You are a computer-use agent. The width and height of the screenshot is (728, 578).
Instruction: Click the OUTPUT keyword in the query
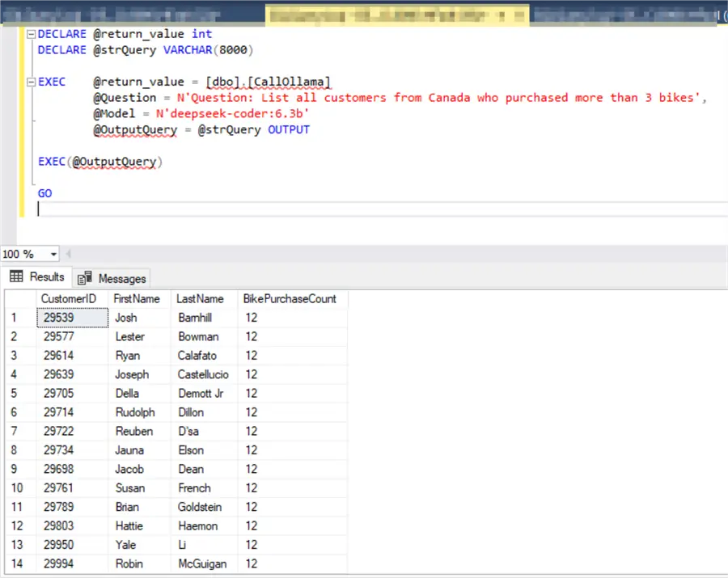click(x=288, y=130)
